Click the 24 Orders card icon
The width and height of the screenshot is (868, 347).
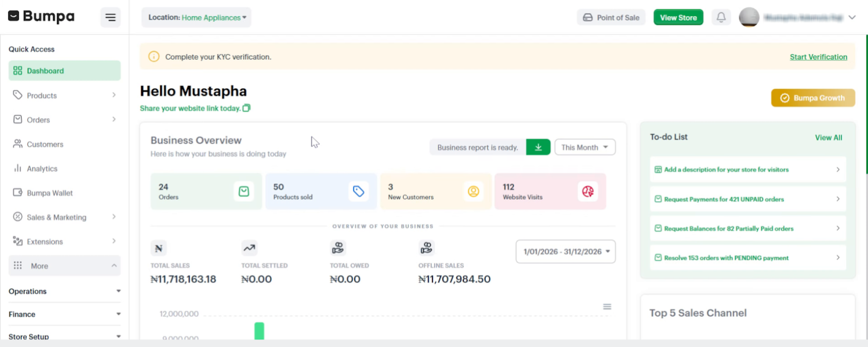[244, 191]
